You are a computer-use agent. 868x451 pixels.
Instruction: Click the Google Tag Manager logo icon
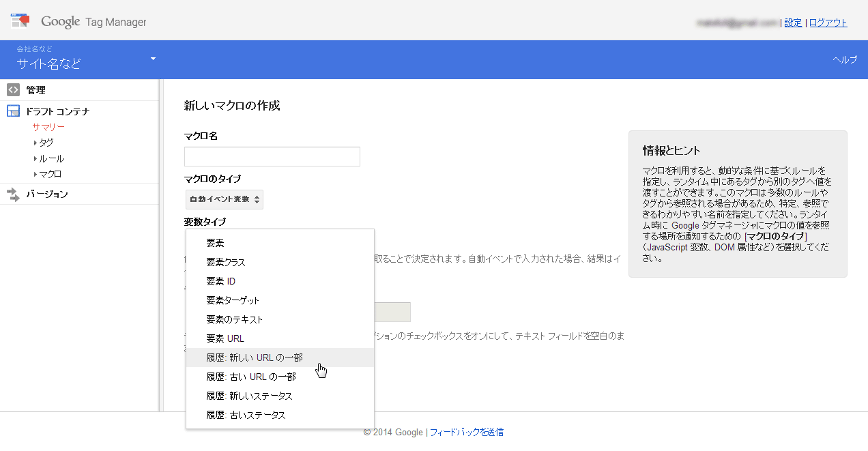click(20, 20)
